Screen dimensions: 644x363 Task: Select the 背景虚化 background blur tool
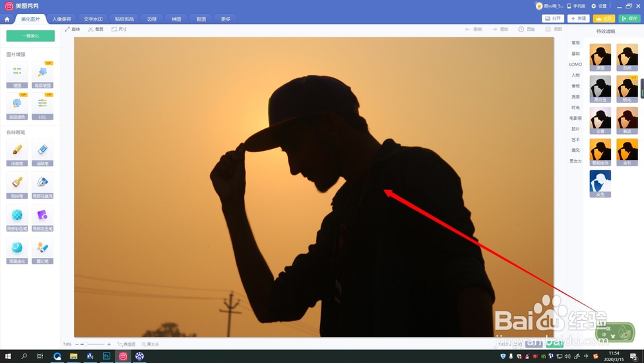pyautogui.click(x=17, y=250)
